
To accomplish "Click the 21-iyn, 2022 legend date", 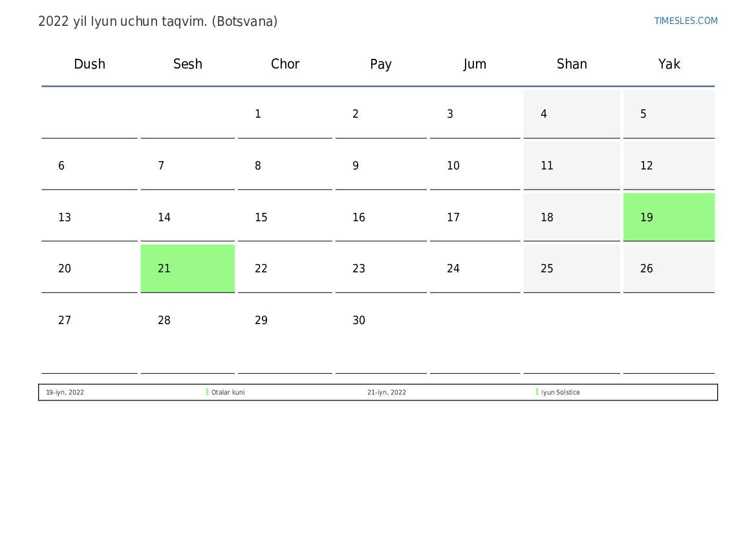I will [387, 393].
